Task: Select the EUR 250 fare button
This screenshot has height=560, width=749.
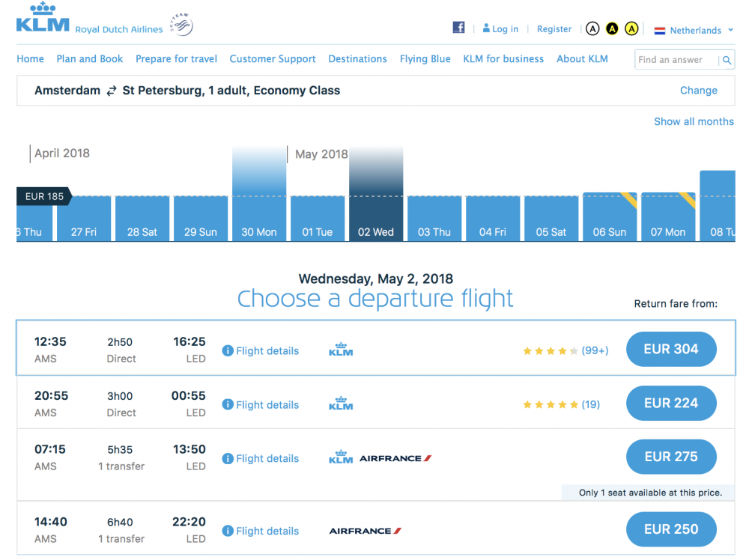Action: [671, 529]
